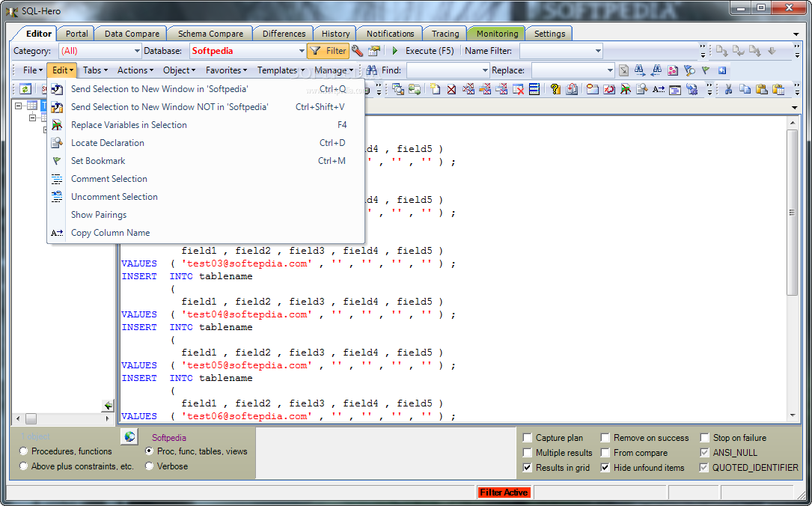812x506 pixels.
Task: Choose Comment Selection menu entry
Action: [x=207, y=179]
